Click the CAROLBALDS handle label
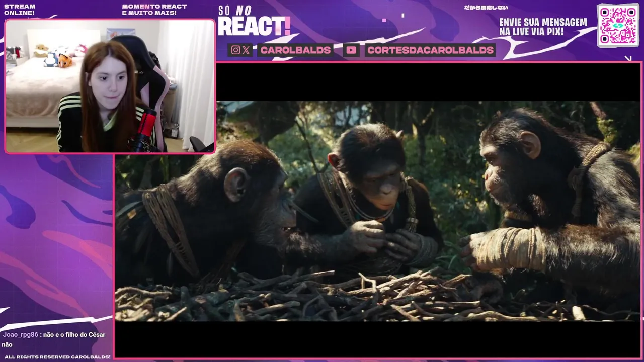The image size is (644, 362). click(296, 50)
